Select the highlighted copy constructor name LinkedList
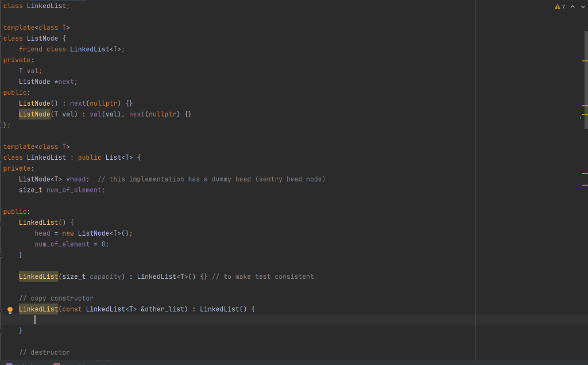 tap(38, 309)
